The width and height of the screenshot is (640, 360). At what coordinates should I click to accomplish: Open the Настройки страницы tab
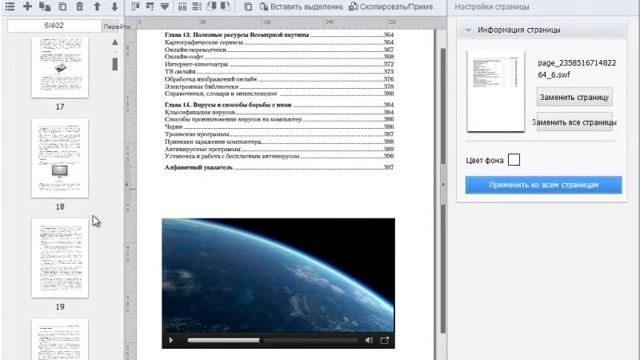click(492, 7)
